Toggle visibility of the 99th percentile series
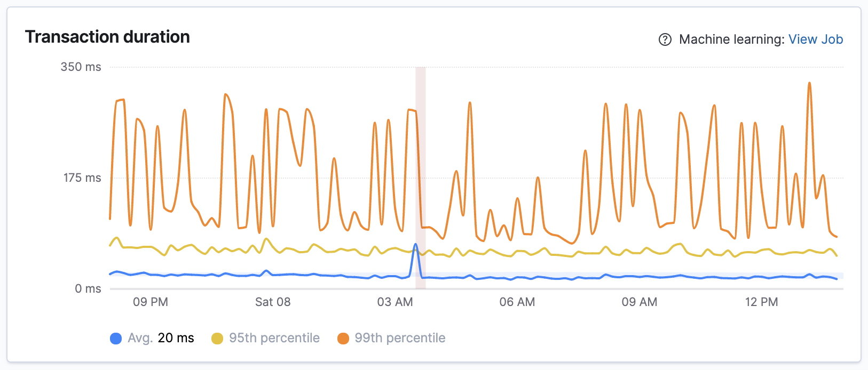This screenshot has height=370, width=868. pyautogui.click(x=391, y=337)
